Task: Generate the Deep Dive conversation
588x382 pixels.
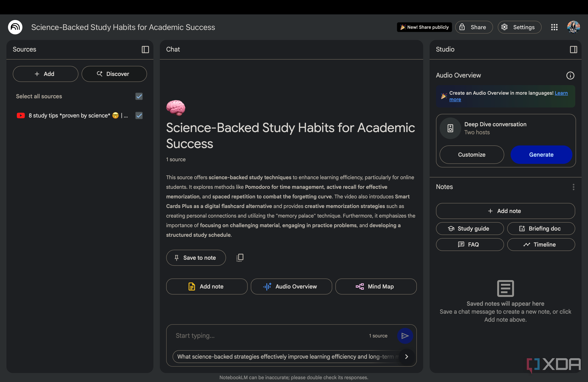Action: tap(541, 154)
